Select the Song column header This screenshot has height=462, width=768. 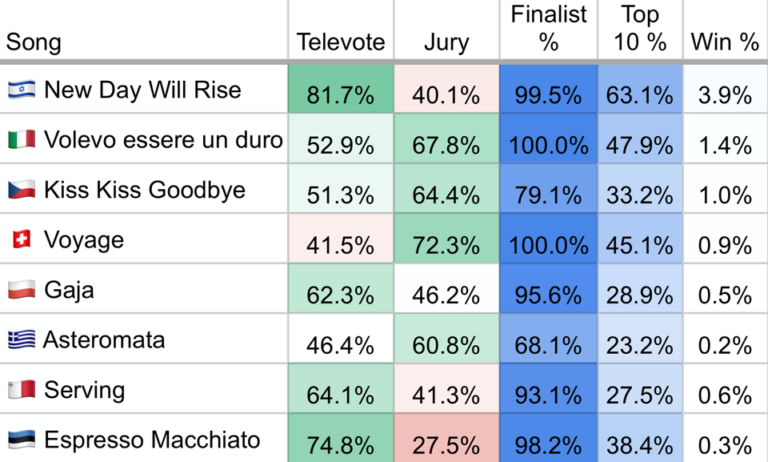tap(33, 42)
